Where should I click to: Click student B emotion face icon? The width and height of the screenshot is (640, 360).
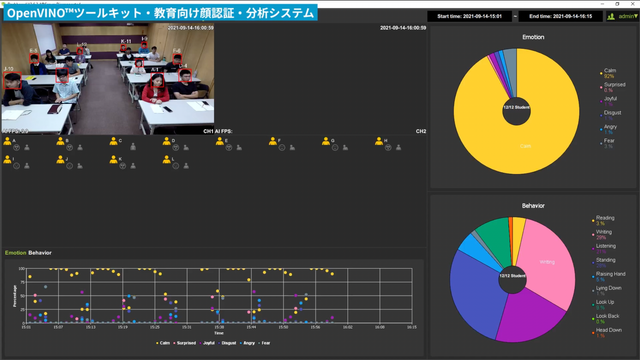click(x=69, y=147)
